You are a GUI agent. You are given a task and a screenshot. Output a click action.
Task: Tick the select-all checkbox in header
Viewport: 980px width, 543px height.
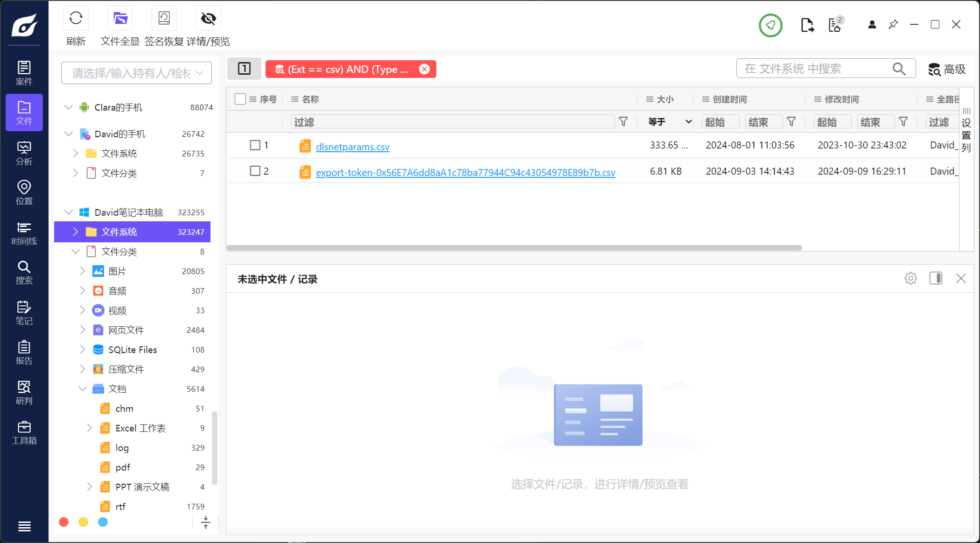[240, 99]
